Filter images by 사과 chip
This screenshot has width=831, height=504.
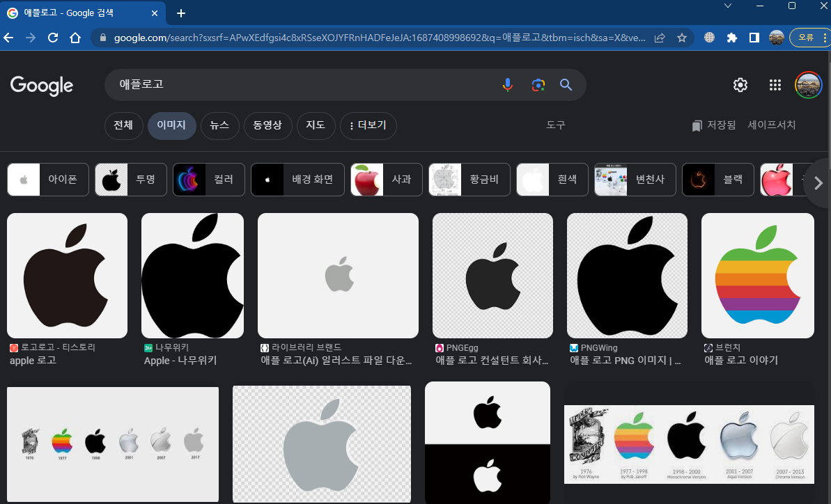387,180
